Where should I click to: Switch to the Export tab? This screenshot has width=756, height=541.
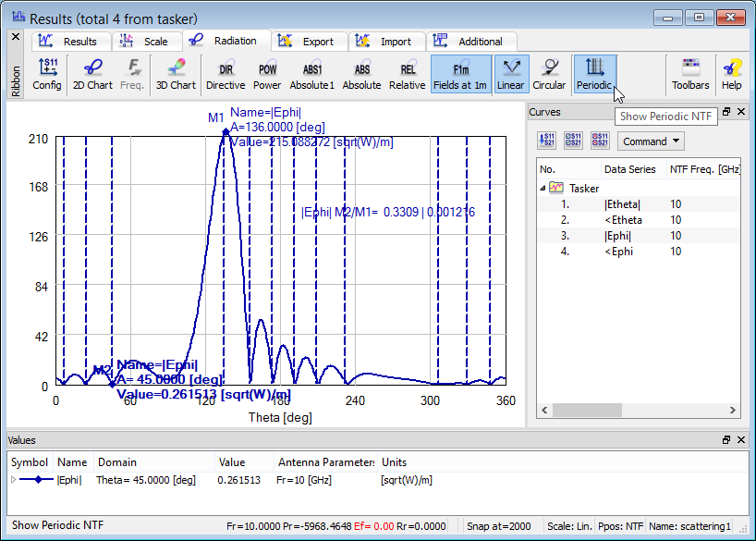pyautogui.click(x=310, y=42)
